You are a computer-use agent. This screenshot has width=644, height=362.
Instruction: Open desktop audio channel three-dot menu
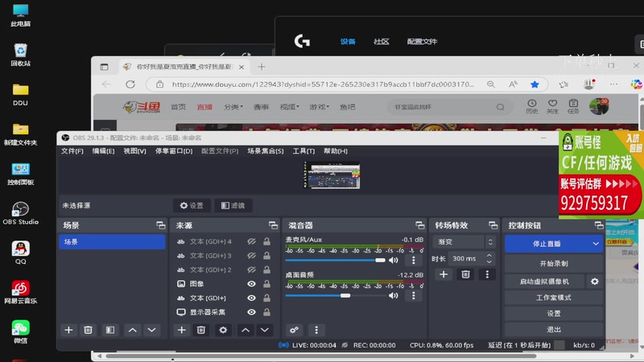pos(414,295)
